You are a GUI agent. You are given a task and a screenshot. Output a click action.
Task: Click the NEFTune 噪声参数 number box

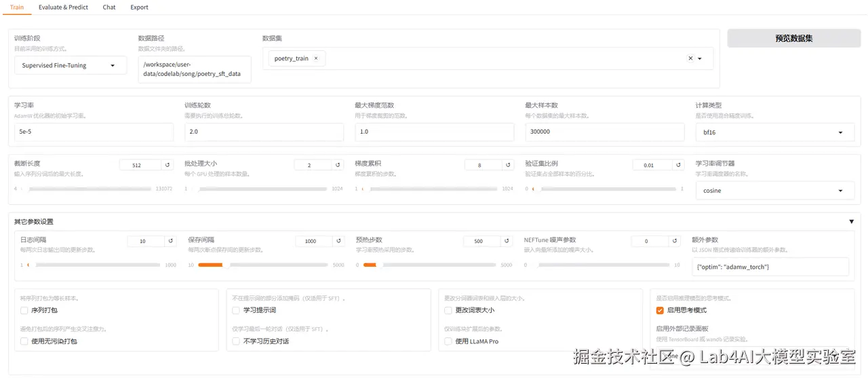(x=650, y=241)
